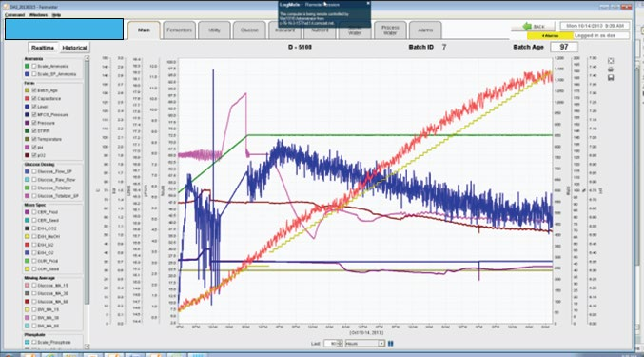Open the Windows menu

[x=38, y=15]
